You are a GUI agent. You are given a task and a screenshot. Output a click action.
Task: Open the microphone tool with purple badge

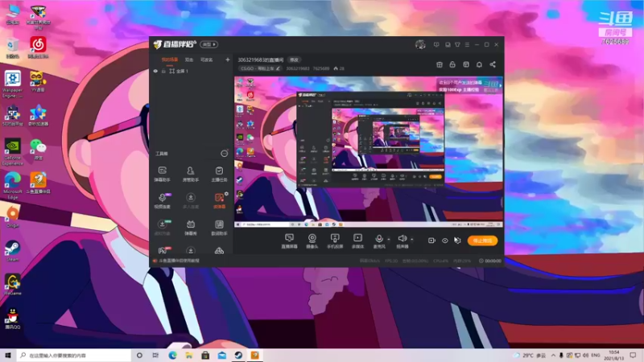[x=163, y=200]
